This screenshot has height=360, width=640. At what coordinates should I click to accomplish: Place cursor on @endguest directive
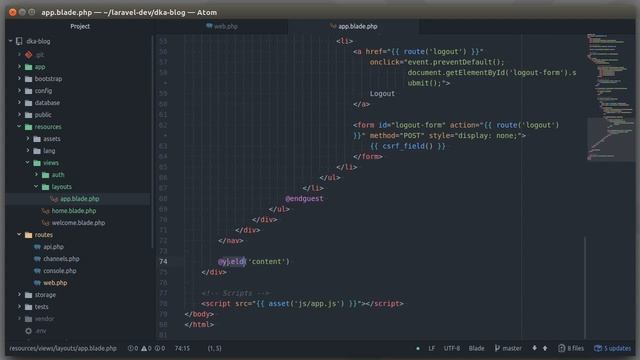[x=304, y=198]
